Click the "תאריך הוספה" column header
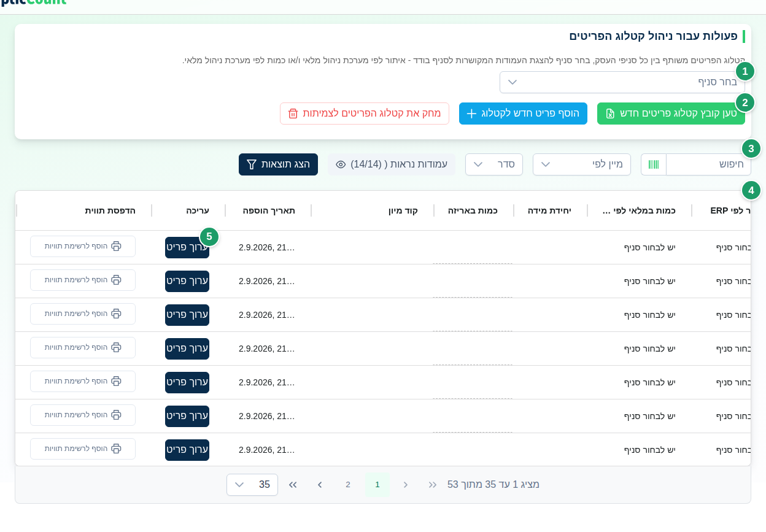The width and height of the screenshot is (766, 532). (x=269, y=210)
